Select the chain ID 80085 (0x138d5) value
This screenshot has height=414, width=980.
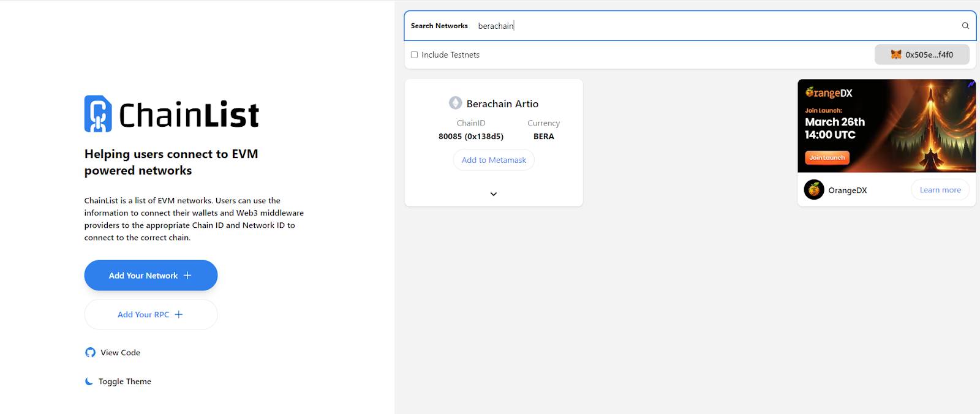point(471,137)
